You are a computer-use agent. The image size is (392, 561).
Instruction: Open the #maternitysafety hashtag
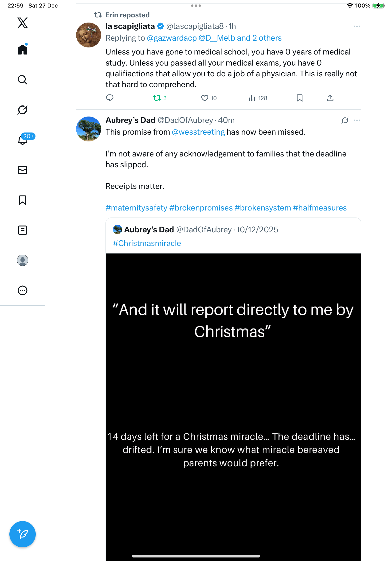coord(136,208)
